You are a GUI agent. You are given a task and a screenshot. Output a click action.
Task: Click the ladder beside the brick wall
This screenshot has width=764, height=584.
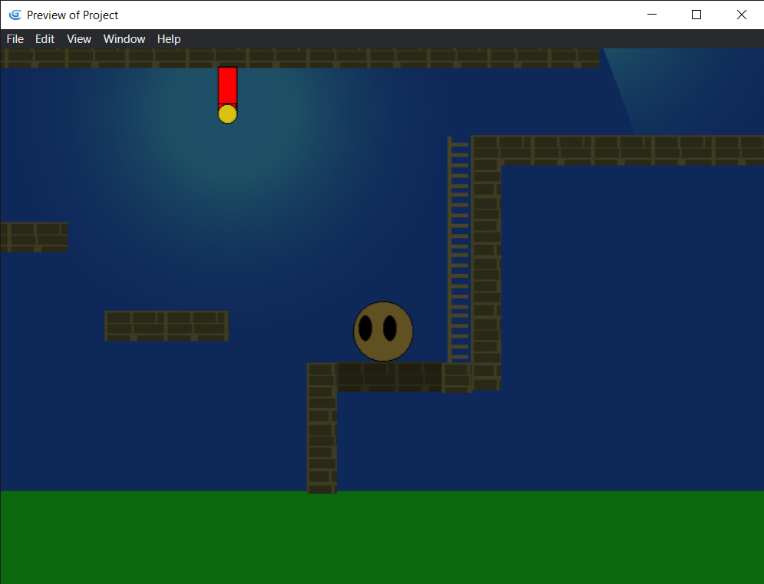pyautogui.click(x=458, y=249)
